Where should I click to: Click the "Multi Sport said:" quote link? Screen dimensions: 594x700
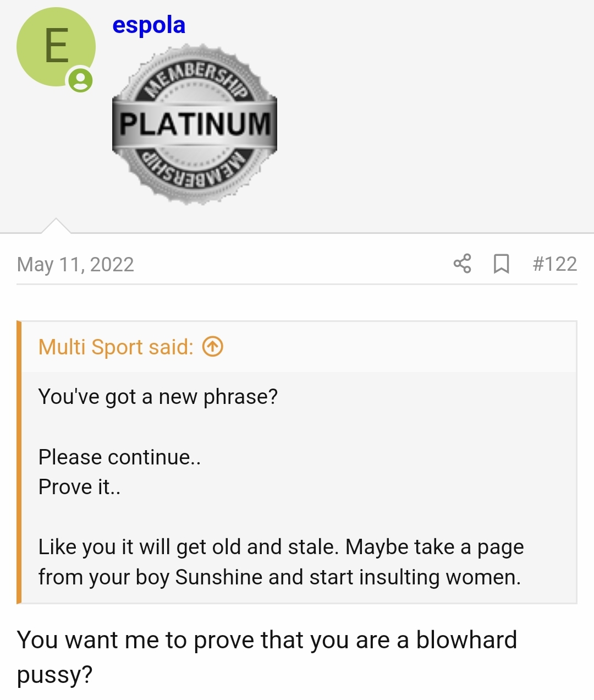(116, 347)
